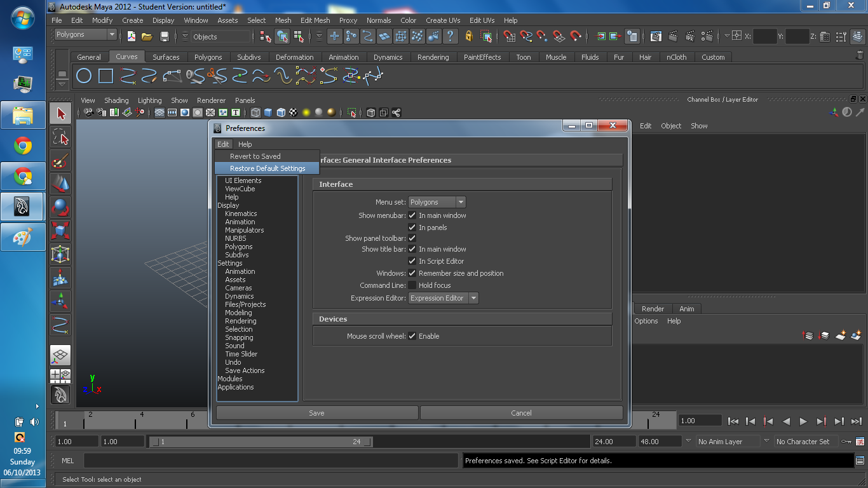Toggle Remember size and position checkbox
Screen dimensions: 868x488
412,273
